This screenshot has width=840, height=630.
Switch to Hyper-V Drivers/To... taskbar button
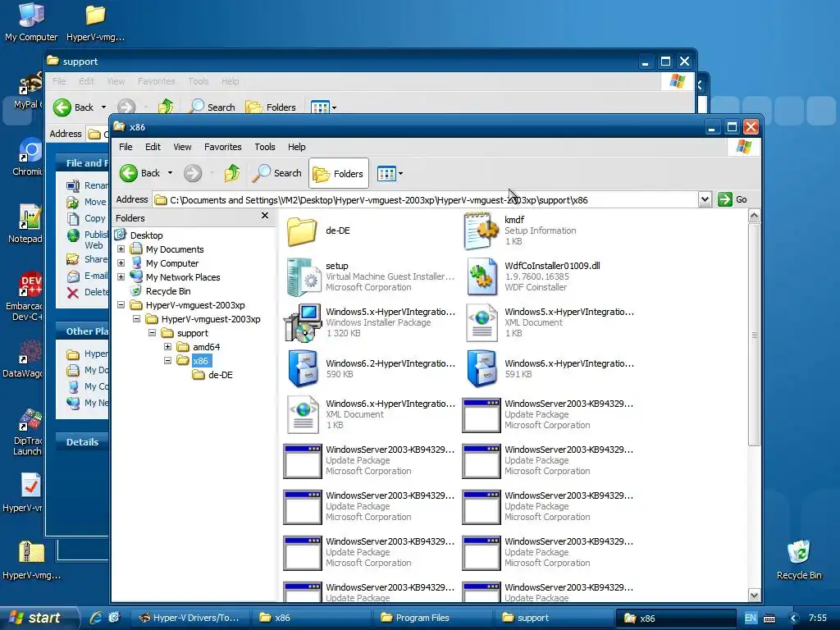(x=189, y=618)
